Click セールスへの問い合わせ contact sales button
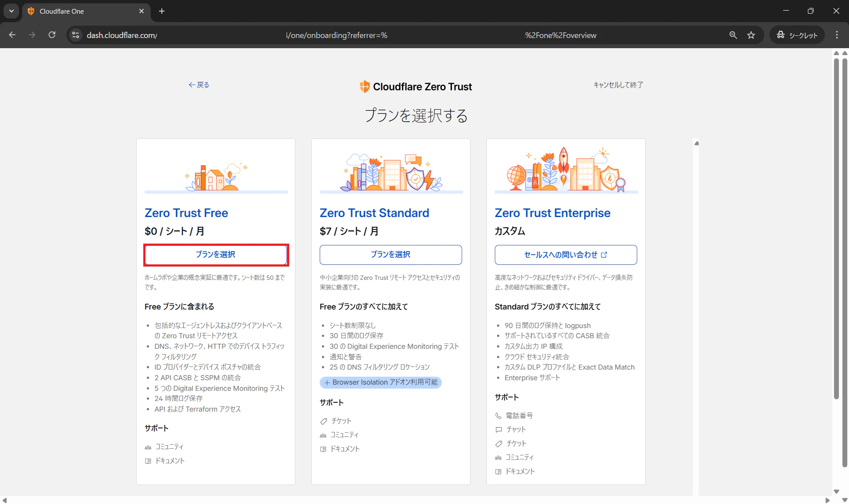Image resolution: width=849 pixels, height=504 pixels. [566, 255]
